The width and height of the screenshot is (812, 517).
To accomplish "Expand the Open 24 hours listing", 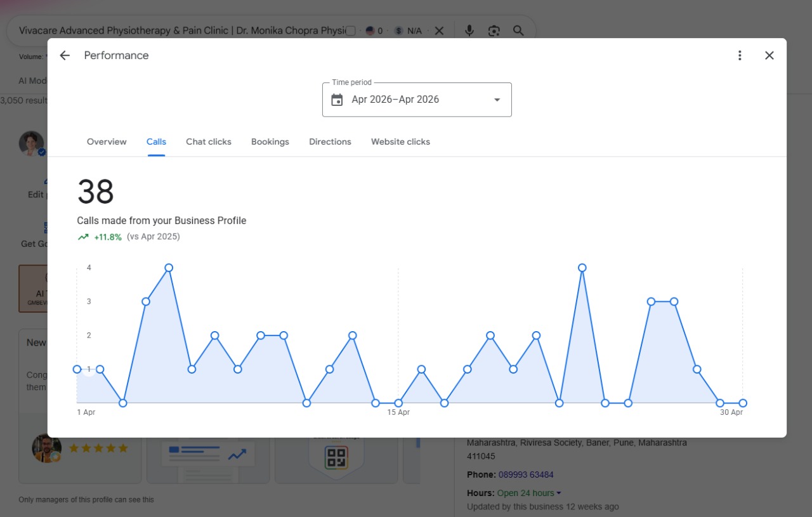I will (x=529, y=493).
